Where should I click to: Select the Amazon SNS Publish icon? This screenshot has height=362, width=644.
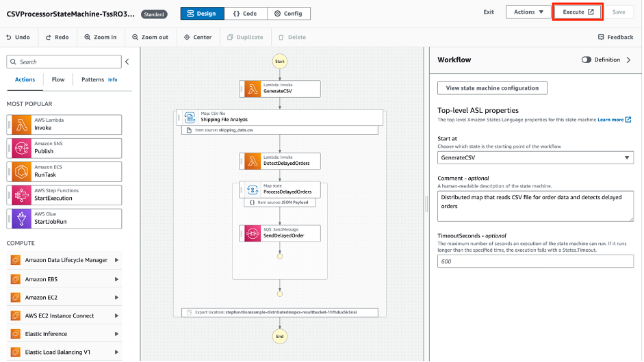pos(21,148)
